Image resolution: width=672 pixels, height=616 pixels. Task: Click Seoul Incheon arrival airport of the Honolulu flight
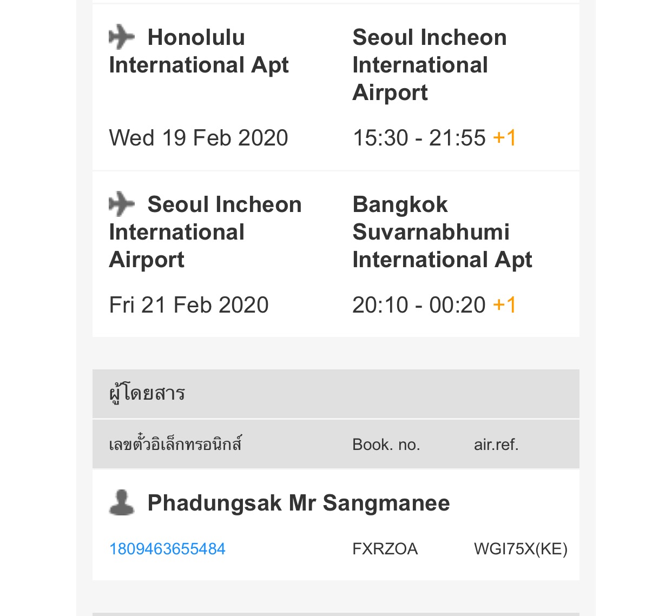(429, 65)
